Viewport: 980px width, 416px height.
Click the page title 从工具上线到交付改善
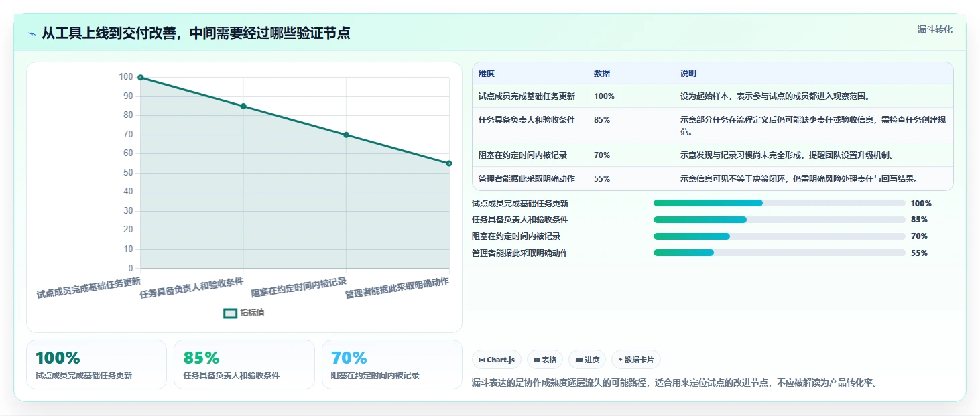pos(196,33)
